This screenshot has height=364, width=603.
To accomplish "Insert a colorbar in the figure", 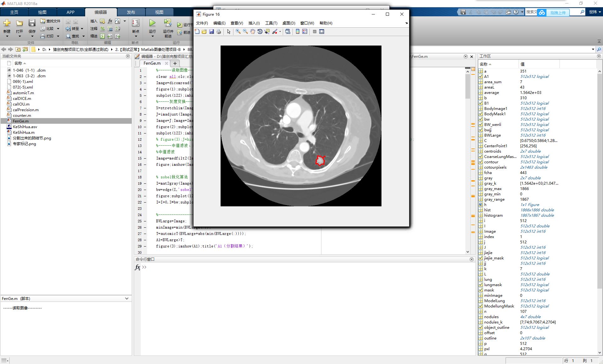I will pos(298,31).
